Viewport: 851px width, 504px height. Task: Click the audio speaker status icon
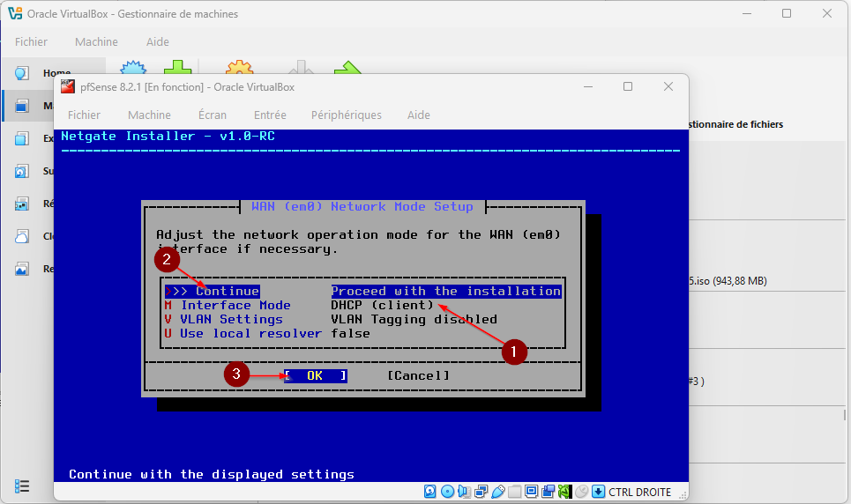tap(464, 492)
